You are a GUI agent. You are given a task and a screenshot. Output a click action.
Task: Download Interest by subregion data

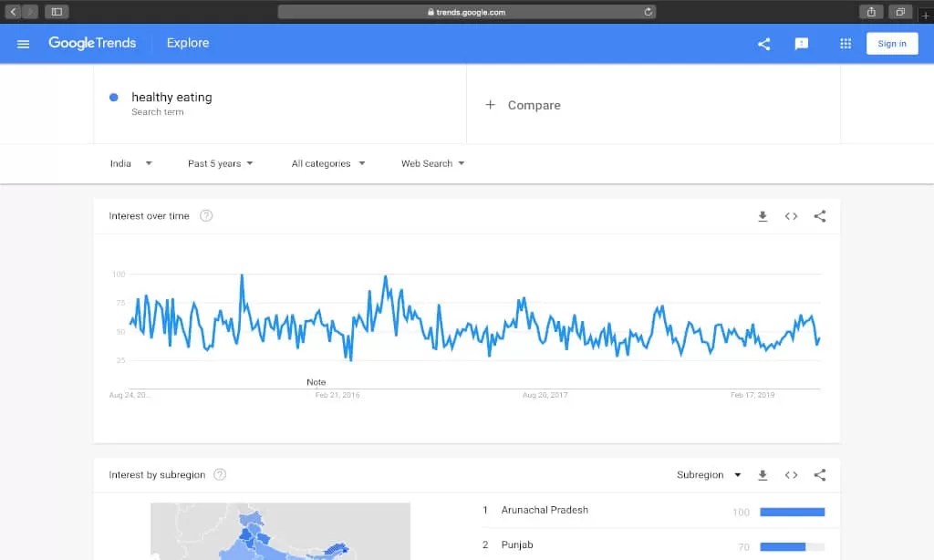tap(763, 474)
